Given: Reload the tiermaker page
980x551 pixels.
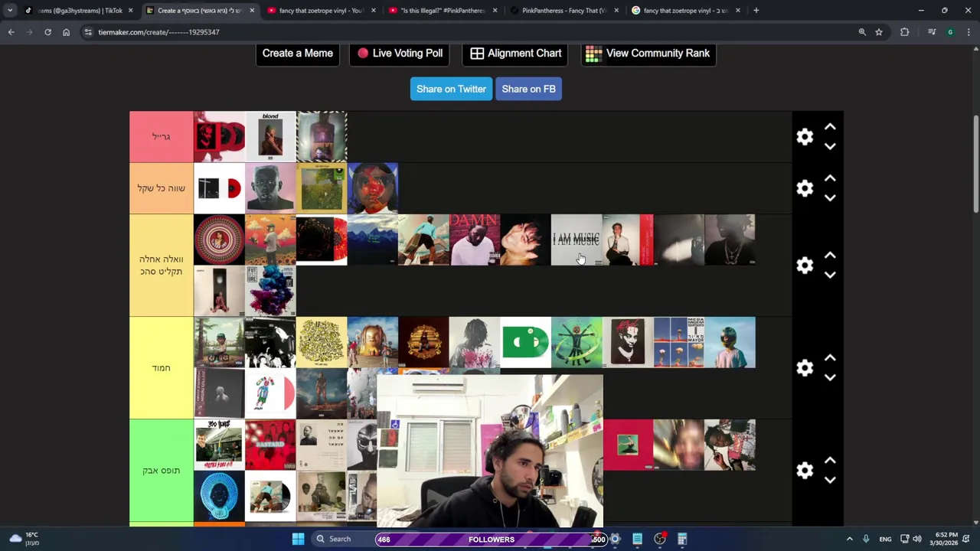Looking at the screenshot, I should 47,32.
